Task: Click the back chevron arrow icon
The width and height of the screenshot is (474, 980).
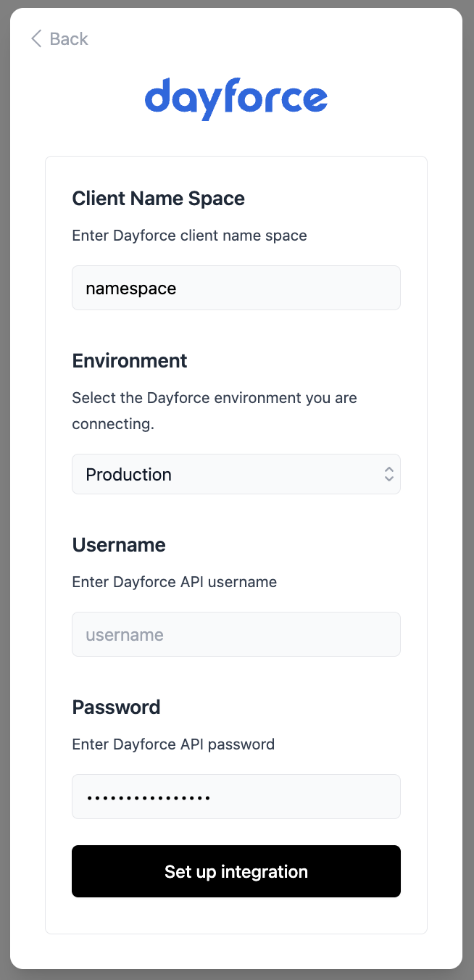Action: coord(36,38)
